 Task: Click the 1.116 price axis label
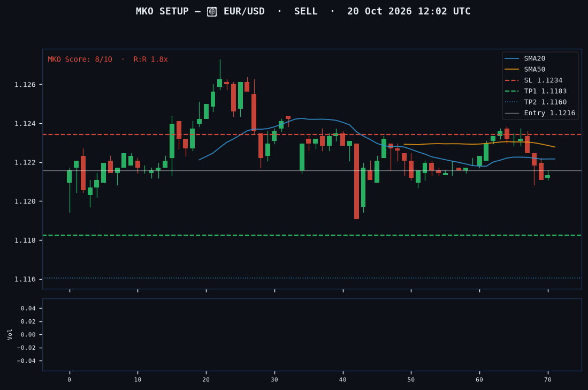[x=25, y=279]
